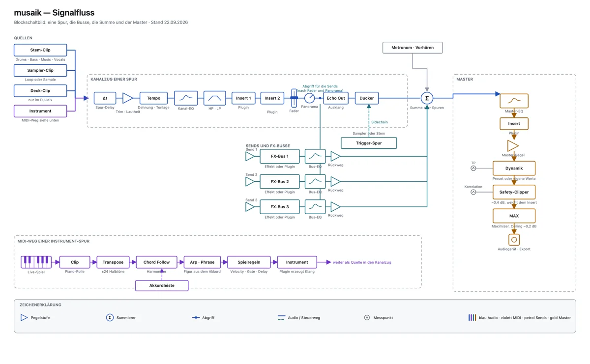Open the Bus-EQ block beside FX-Bus 2
This screenshot has height=364, width=590.
point(315,182)
